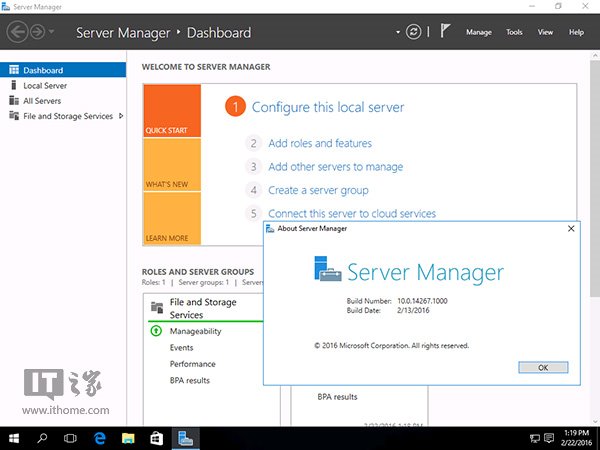Open the Manage menu
Image resolution: width=600 pixels, height=450 pixels.
click(479, 32)
